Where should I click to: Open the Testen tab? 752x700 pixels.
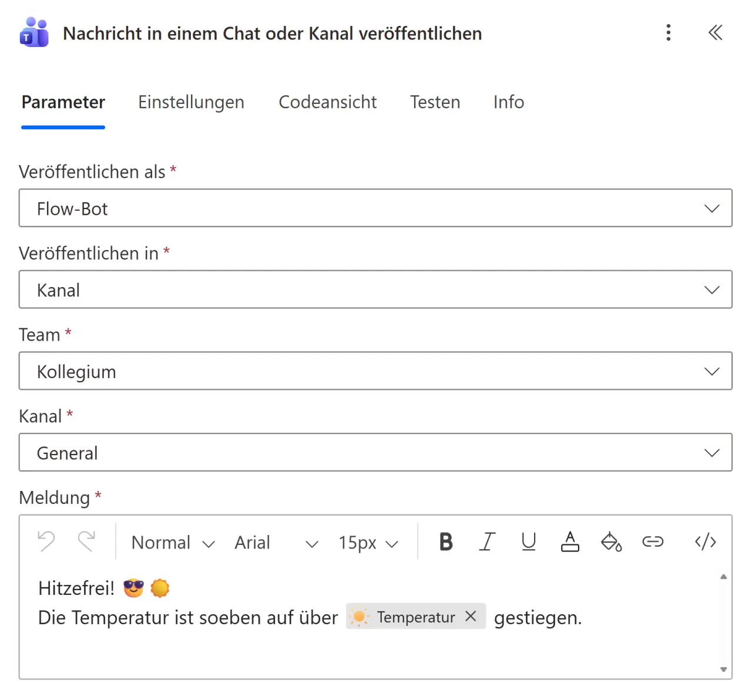(x=435, y=102)
